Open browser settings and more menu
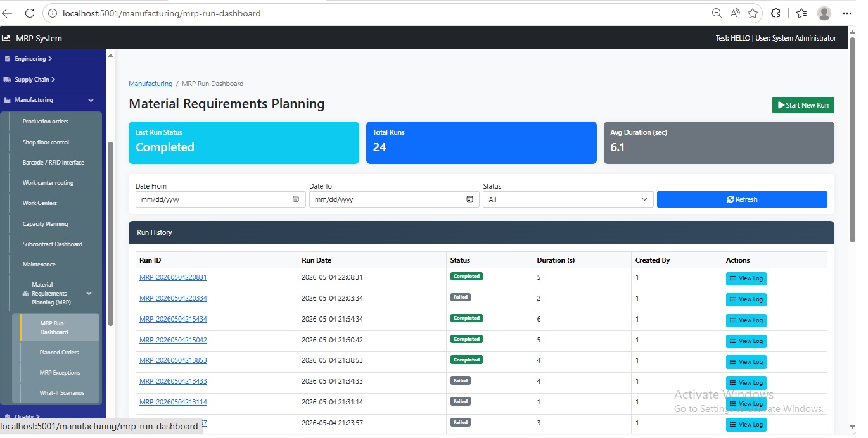Screen dimensions: 868x438 point(847,13)
